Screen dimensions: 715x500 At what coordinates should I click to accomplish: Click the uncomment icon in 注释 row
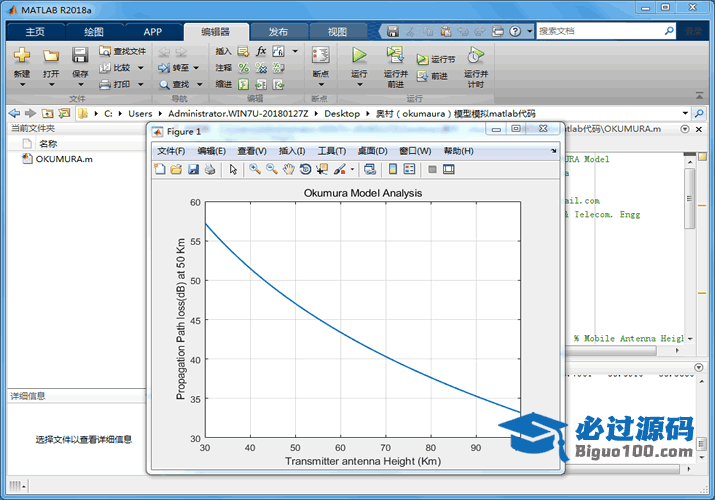coord(261,68)
